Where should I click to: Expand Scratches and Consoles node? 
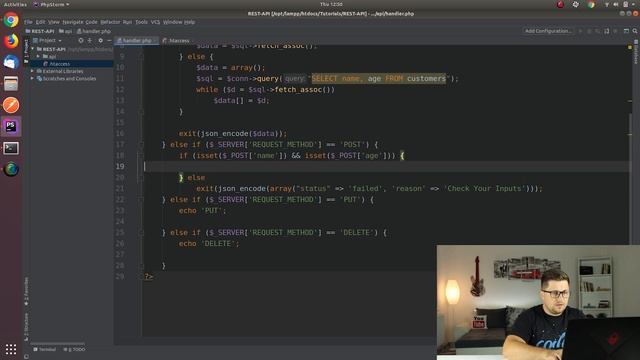[x=33, y=79]
